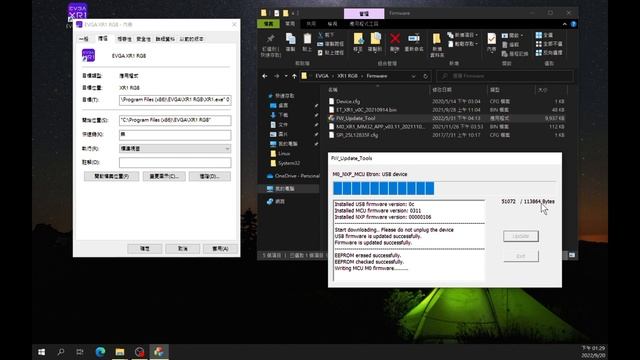Click OK in the Properties dialog
Image resolution: width=640 pixels, height=360 pixels.
pyautogui.click(x=145, y=248)
